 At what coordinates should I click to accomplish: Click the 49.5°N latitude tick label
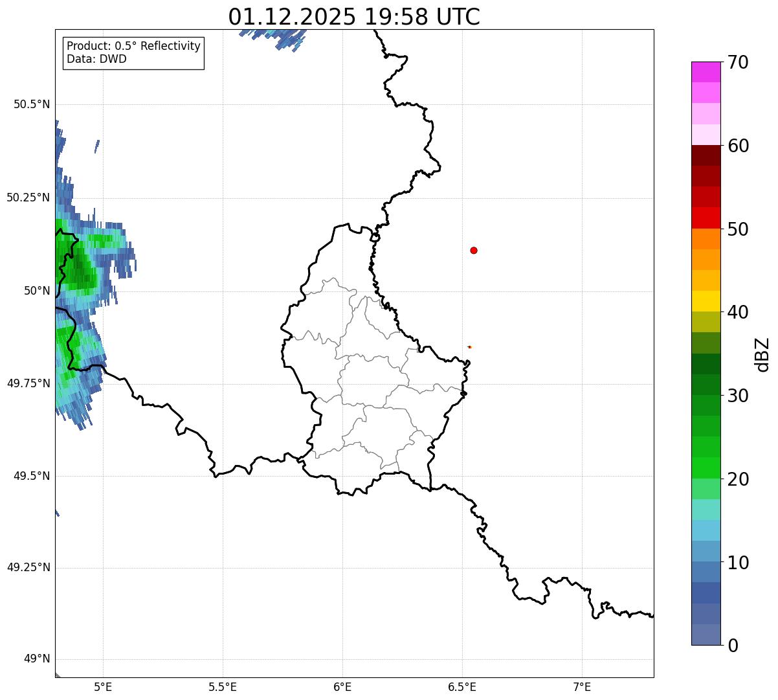coord(32,476)
